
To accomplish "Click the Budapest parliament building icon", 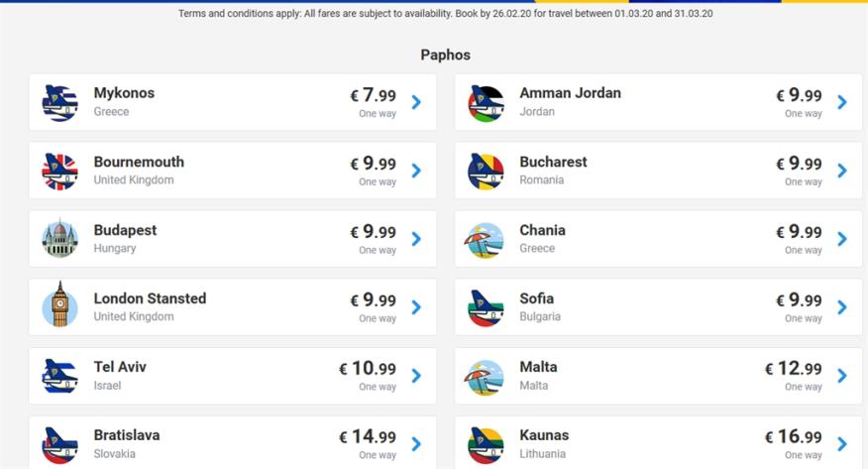I will click(x=59, y=239).
